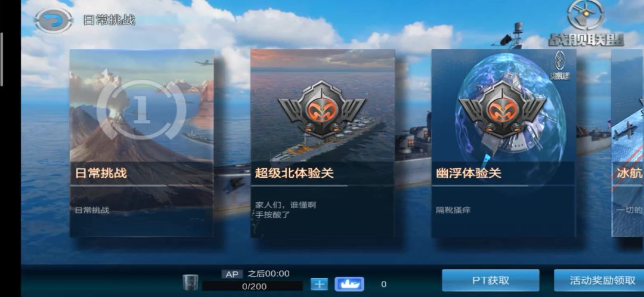Screen dimensions: 644x297
Task: Open the PT获取 button
Action: tap(490, 280)
